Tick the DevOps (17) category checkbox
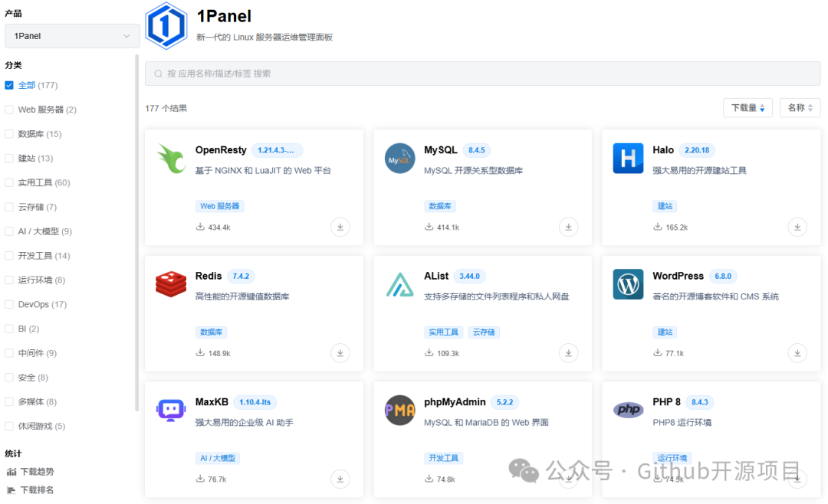 [9, 305]
